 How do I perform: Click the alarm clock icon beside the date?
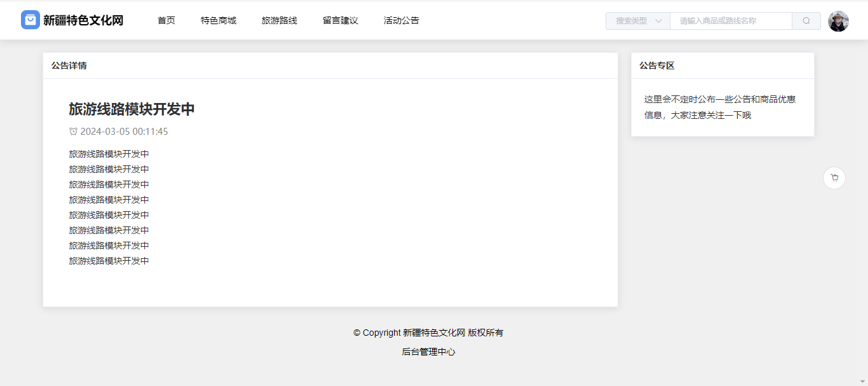[73, 132]
